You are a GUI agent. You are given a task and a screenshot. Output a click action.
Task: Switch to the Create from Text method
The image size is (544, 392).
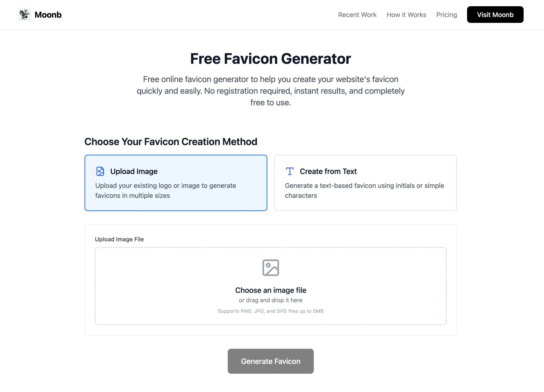[x=365, y=183]
